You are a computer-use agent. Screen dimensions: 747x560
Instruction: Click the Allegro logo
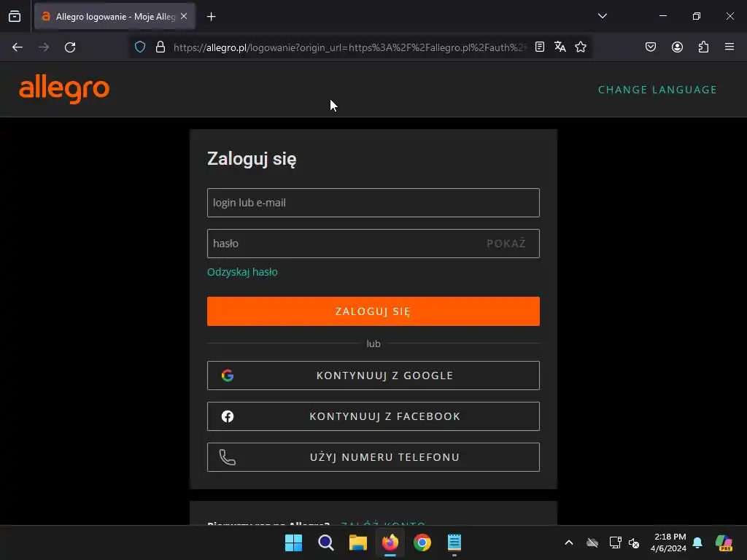(x=64, y=89)
